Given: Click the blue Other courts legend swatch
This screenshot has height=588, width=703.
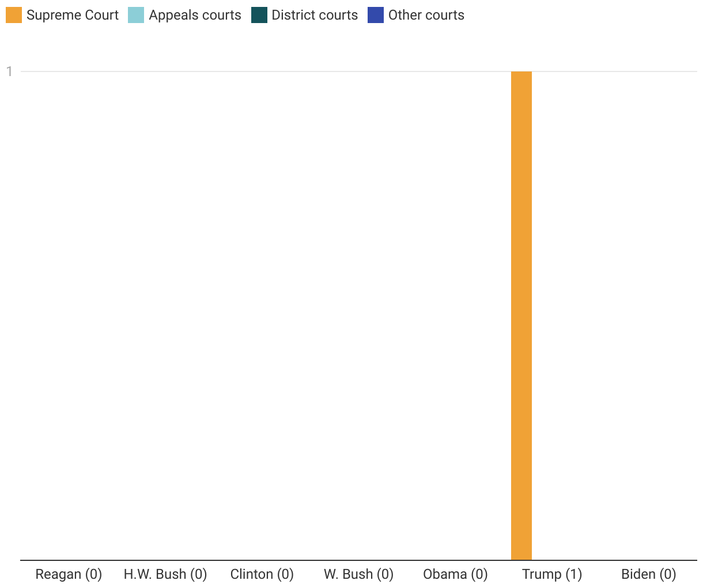Looking at the screenshot, I should pyautogui.click(x=376, y=16).
